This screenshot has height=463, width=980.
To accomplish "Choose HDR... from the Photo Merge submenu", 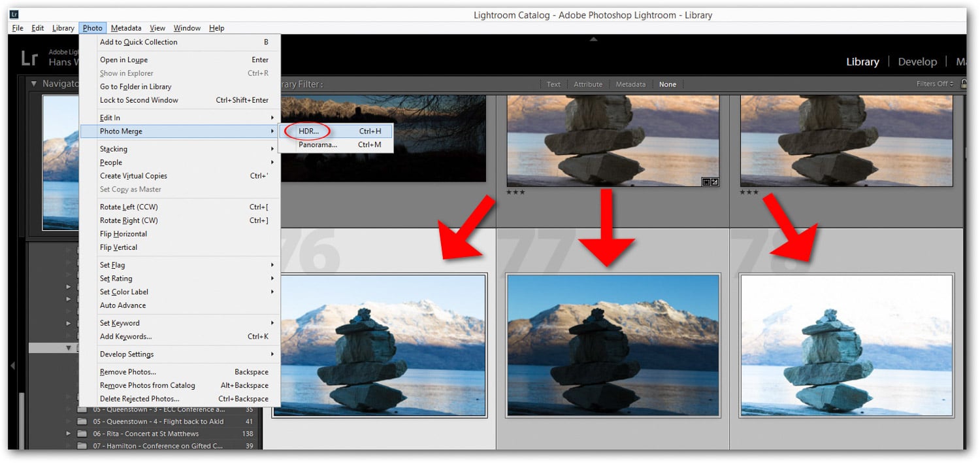I will [336, 131].
